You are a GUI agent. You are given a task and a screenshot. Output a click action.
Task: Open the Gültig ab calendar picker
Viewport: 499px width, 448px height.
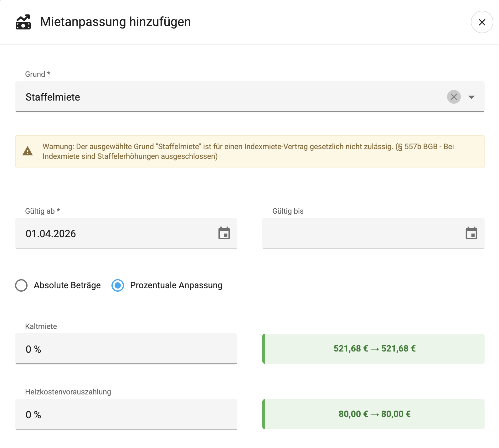224,233
